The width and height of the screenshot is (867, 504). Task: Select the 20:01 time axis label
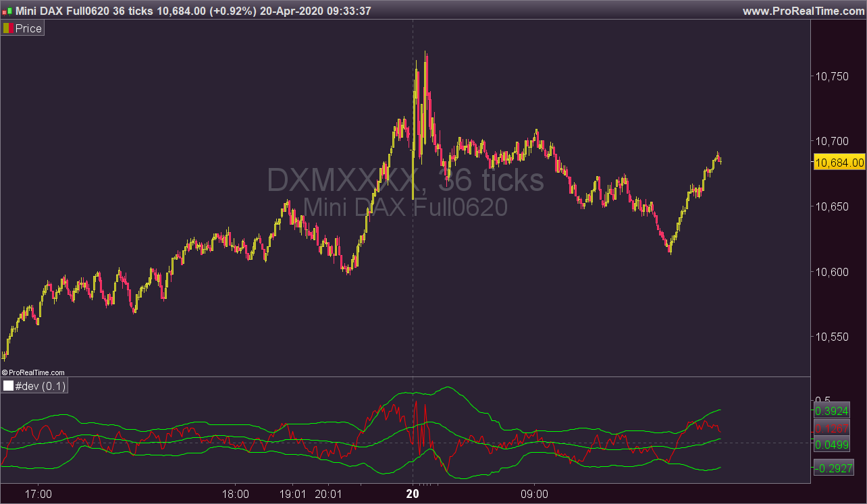pyautogui.click(x=328, y=494)
